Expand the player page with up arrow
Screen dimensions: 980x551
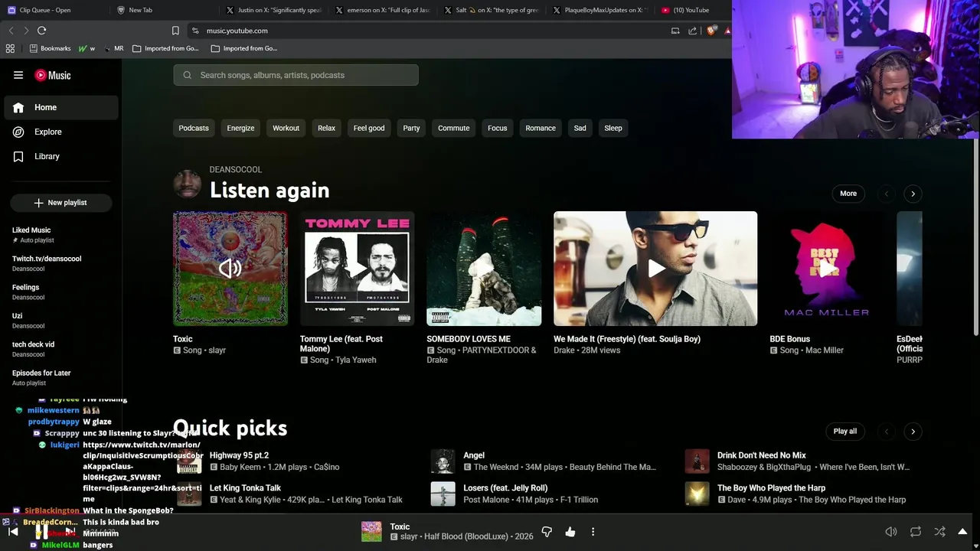click(x=962, y=532)
